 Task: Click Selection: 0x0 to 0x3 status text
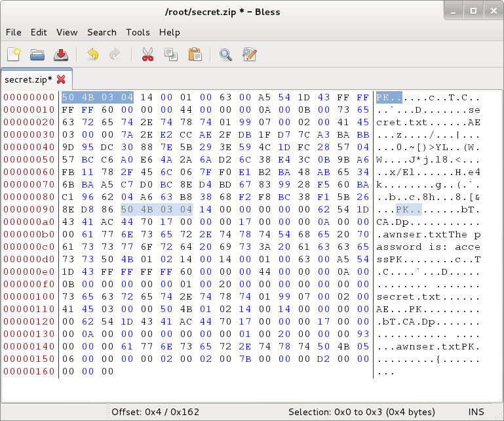pos(362,412)
